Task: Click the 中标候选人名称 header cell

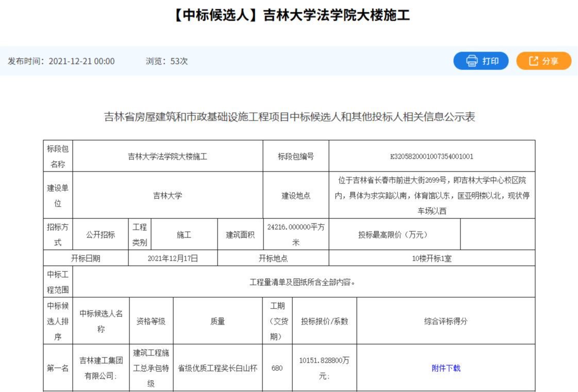Action: click(x=101, y=321)
